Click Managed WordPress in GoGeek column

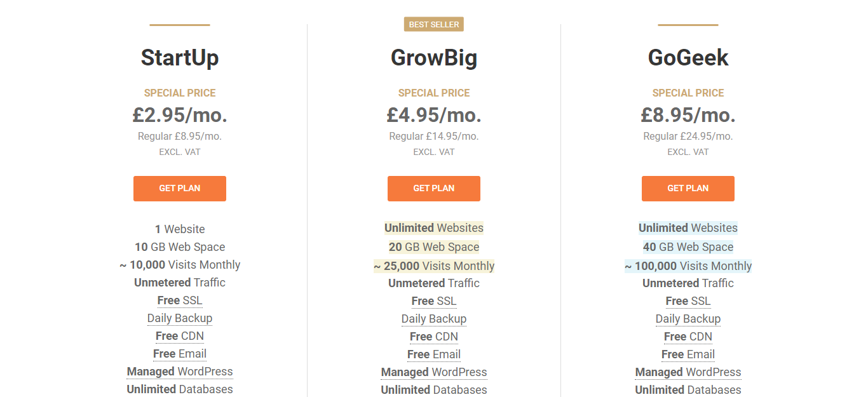pyautogui.click(x=688, y=372)
